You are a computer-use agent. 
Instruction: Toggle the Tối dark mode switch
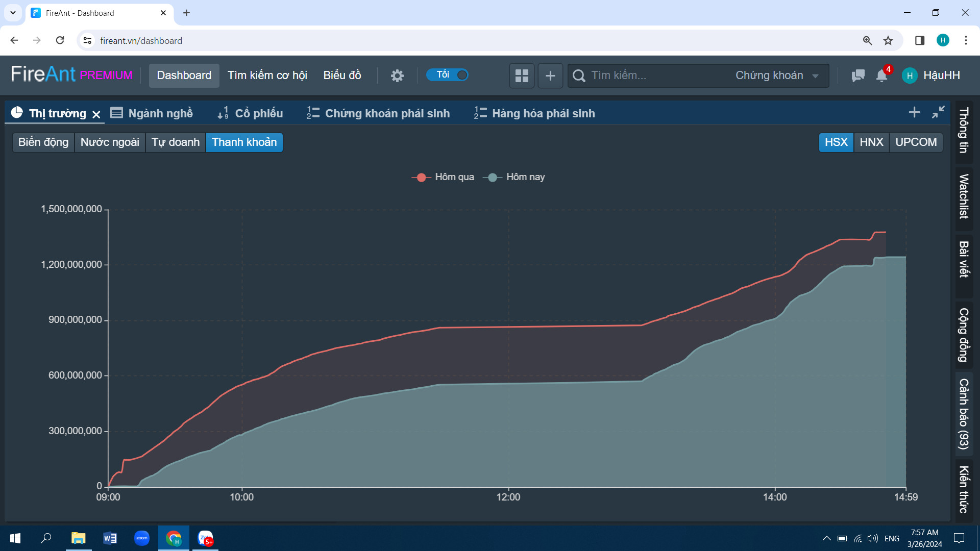click(x=448, y=75)
